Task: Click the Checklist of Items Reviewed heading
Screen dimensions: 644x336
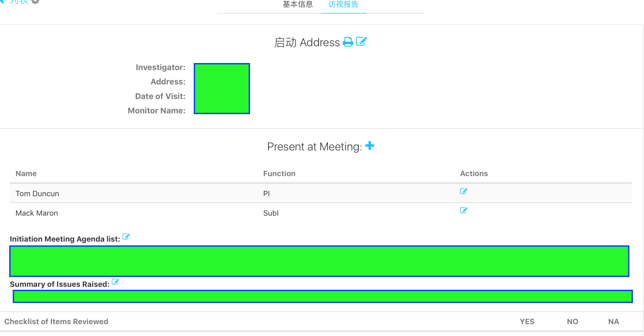Action: point(56,321)
